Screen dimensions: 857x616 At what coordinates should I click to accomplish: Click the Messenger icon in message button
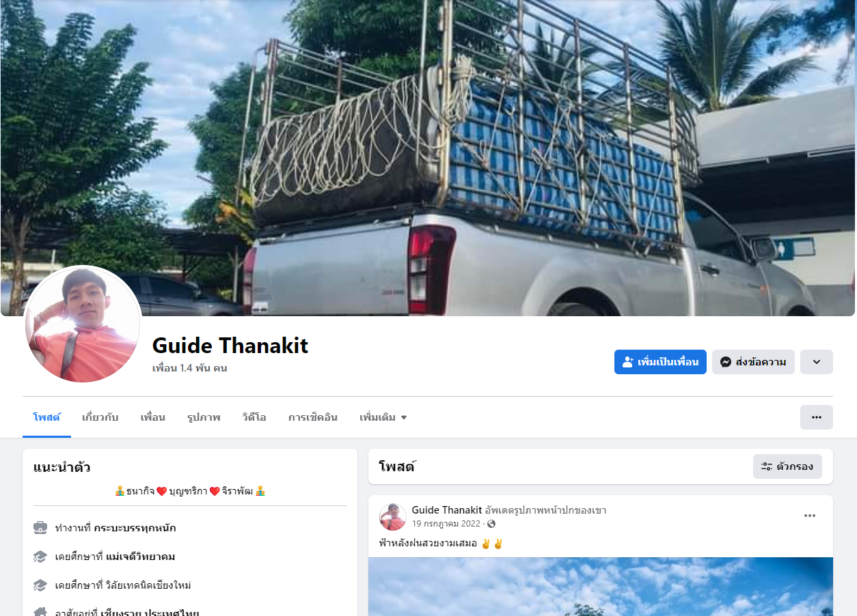point(726,362)
